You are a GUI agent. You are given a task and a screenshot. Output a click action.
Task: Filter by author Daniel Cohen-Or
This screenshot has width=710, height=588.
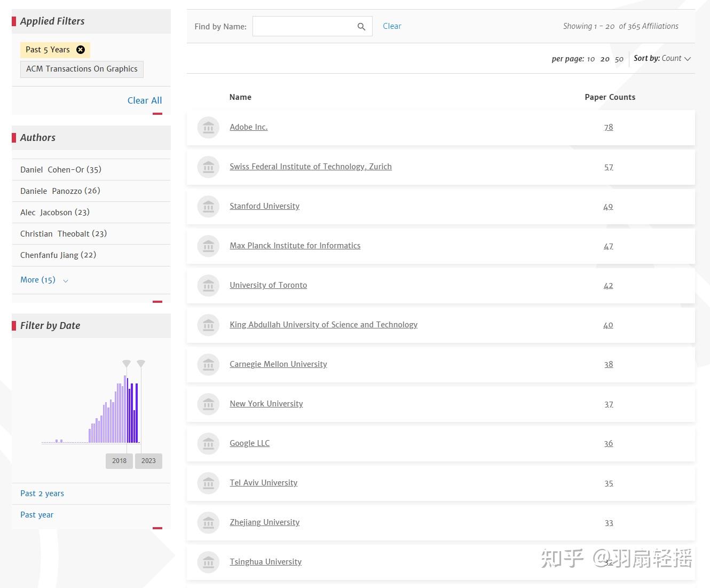click(61, 169)
